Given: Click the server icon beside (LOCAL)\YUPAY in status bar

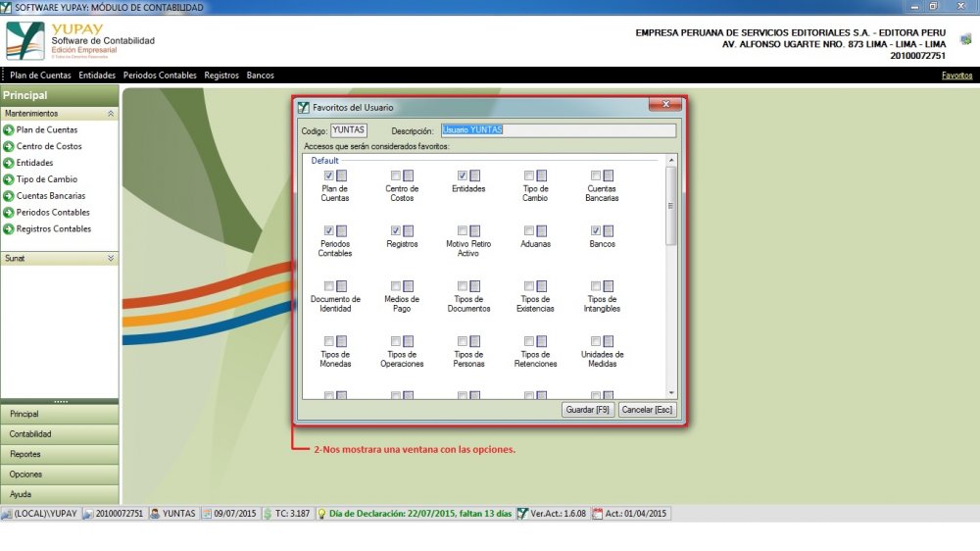Looking at the screenshot, I should [7, 514].
